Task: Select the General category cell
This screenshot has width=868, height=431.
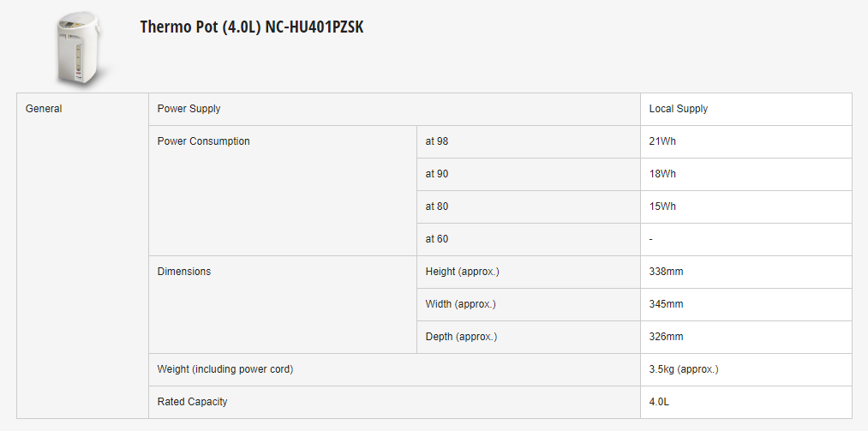Action: tap(44, 109)
